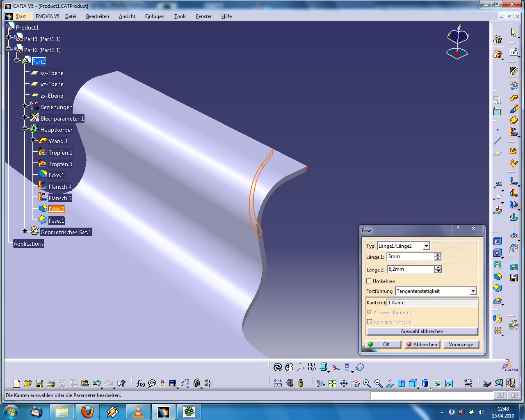Click the Print icon
This screenshot has width=525, height=420.
[51, 383]
